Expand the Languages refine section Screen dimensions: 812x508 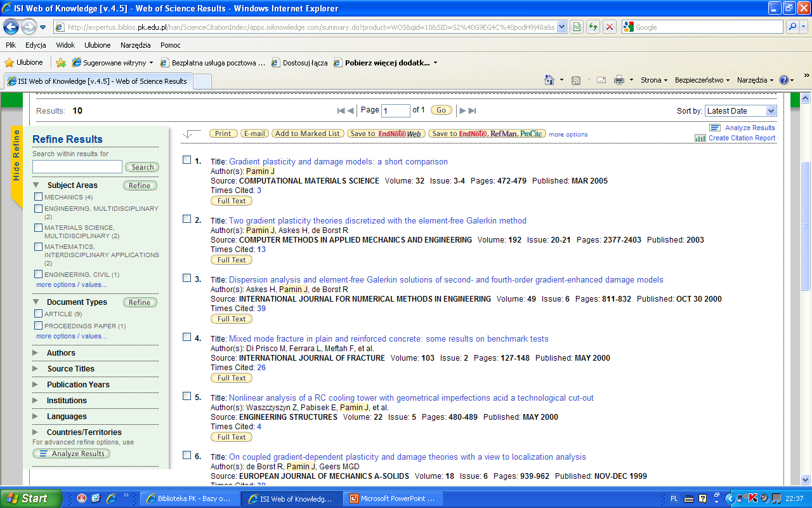[x=36, y=417]
